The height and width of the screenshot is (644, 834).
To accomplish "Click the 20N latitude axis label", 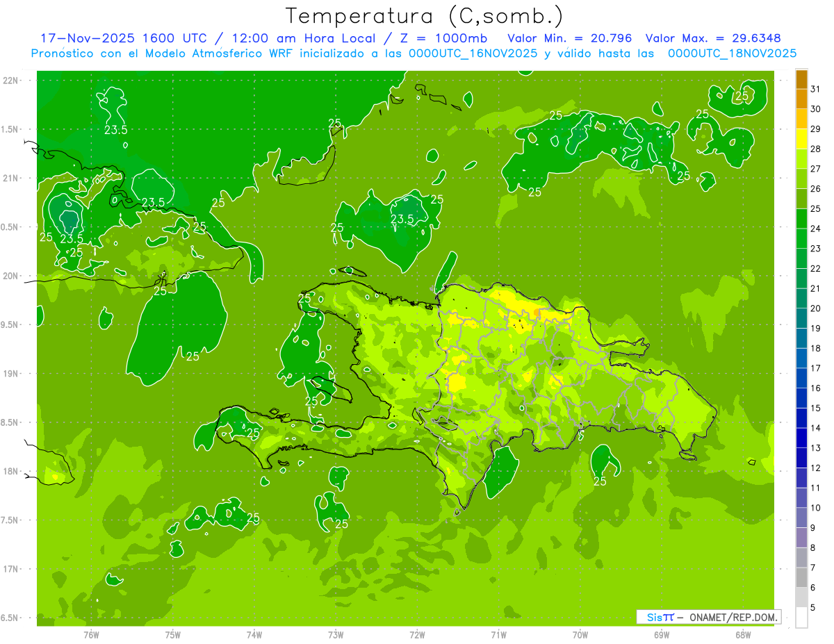I will [x=12, y=276].
